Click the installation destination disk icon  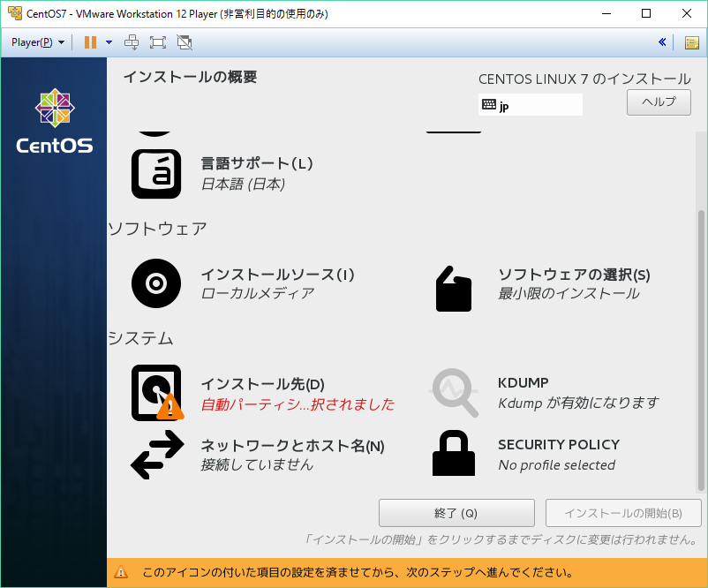pyautogui.click(x=157, y=393)
